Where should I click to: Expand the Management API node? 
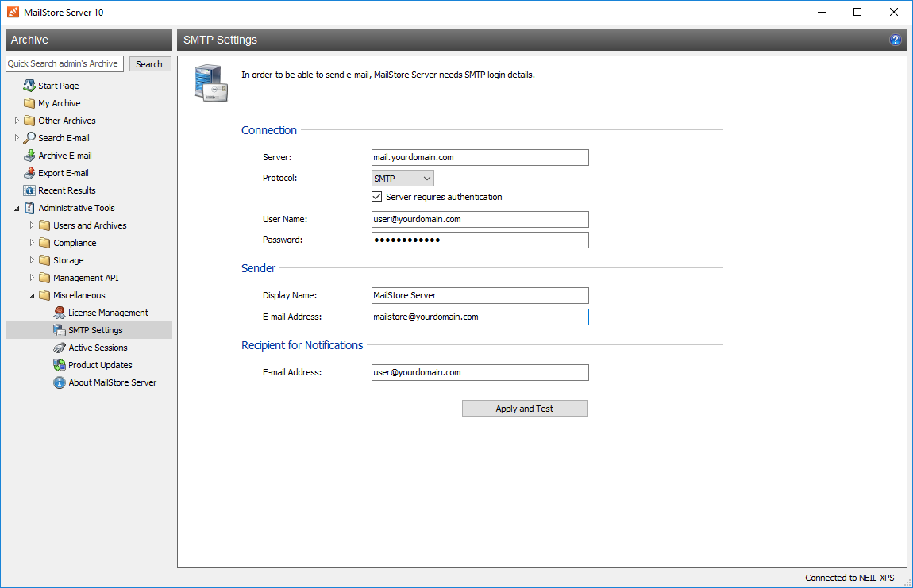tap(32, 278)
